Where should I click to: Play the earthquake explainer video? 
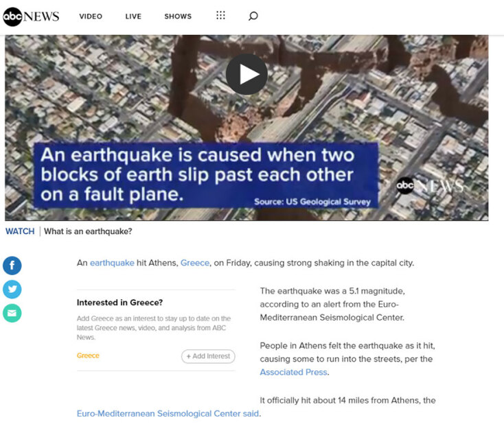(x=247, y=74)
